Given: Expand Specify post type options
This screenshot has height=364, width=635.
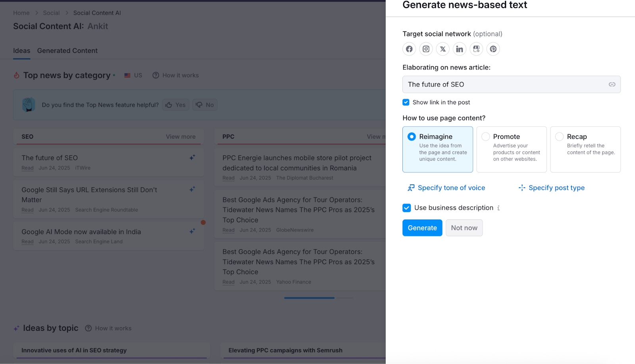Looking at the screenshot, I should point(552,188).
